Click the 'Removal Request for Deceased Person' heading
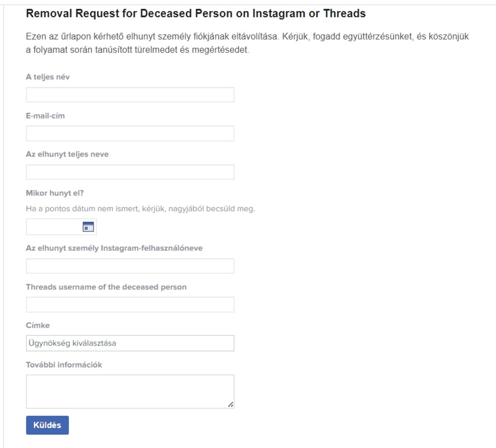 [196, 14]
